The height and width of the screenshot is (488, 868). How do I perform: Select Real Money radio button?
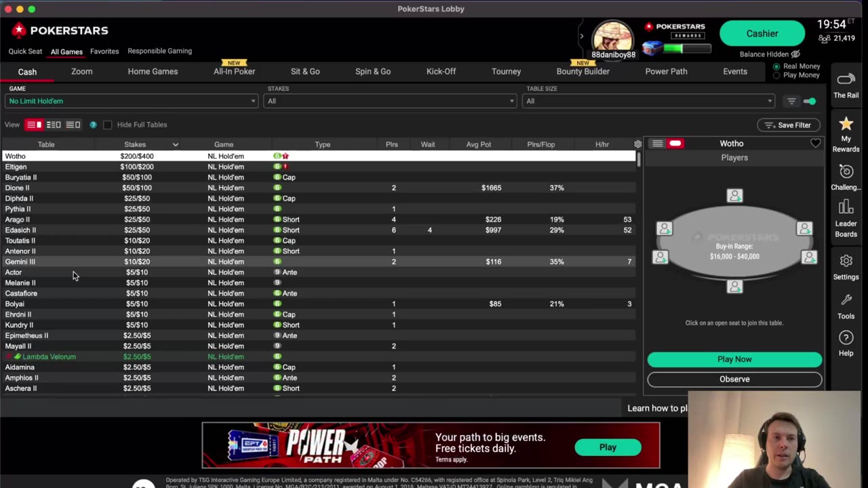tap(776, 66)
